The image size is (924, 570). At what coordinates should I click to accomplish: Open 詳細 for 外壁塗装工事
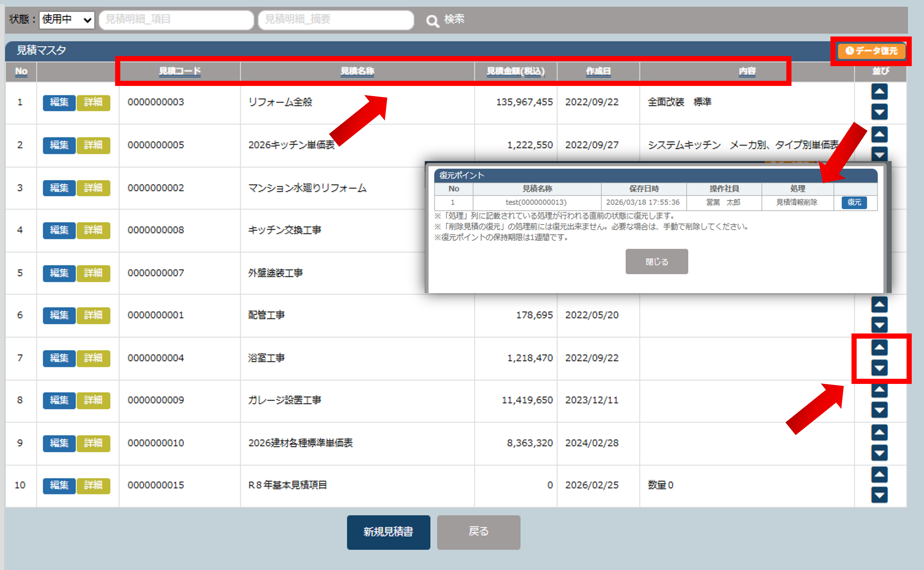(93, 273)
